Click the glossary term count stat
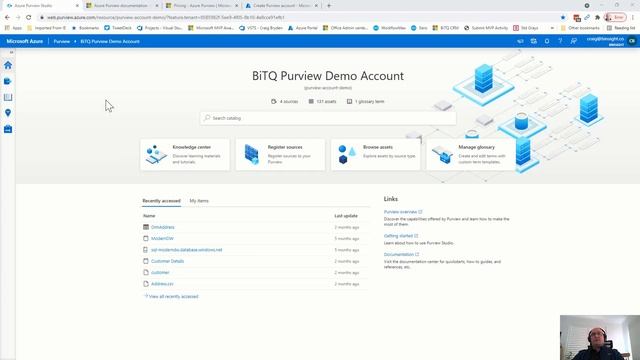Viewport: 640px width, 360px height. tap(365, 101)
